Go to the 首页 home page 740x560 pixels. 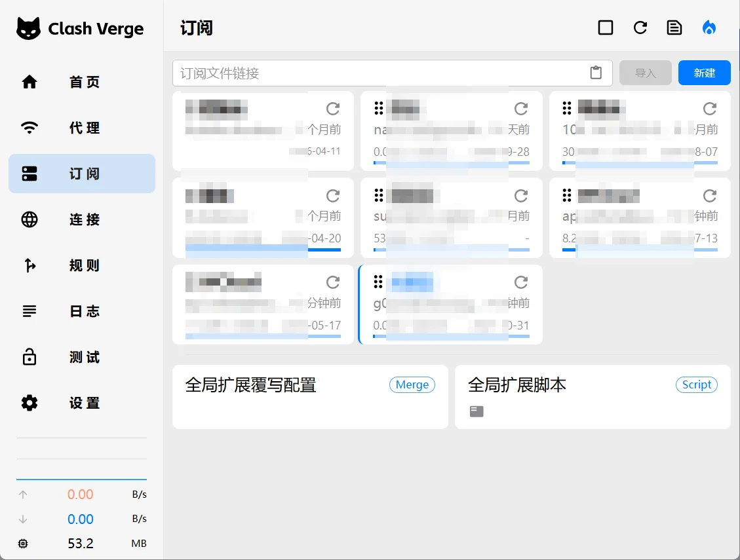point(82,82)
